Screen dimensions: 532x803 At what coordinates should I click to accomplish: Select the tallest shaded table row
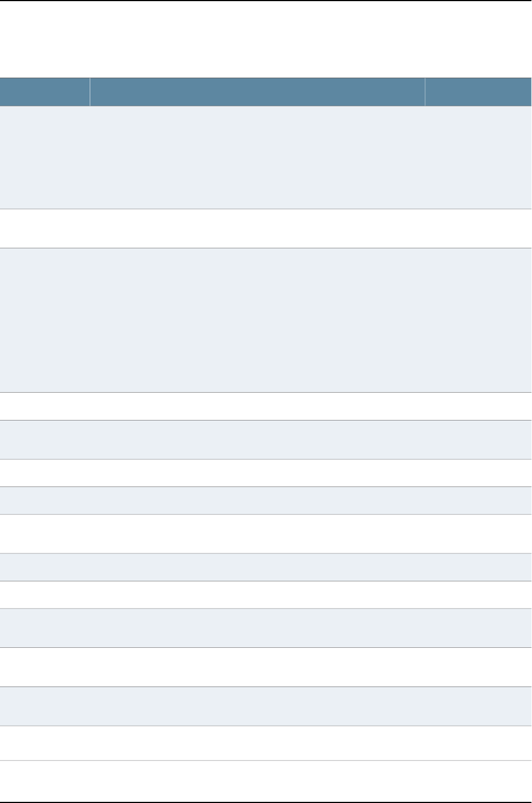[x=266, y=320]
